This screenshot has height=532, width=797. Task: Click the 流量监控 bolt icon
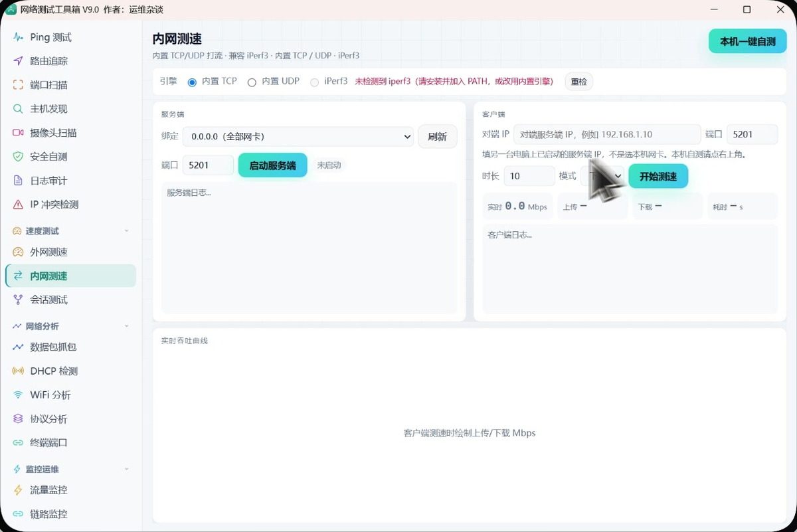coord(18,490)
